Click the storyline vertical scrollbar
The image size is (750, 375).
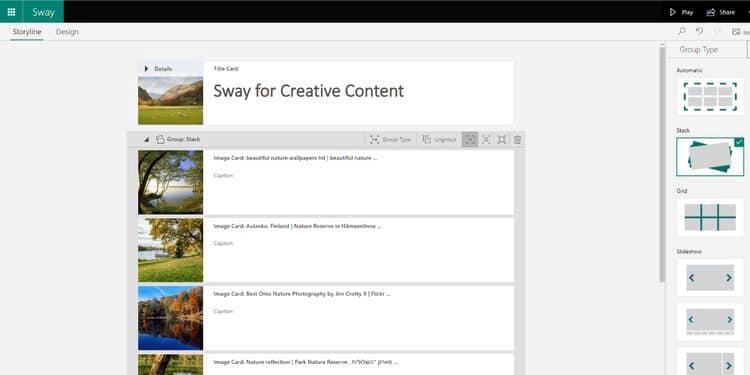pos(662,166)
